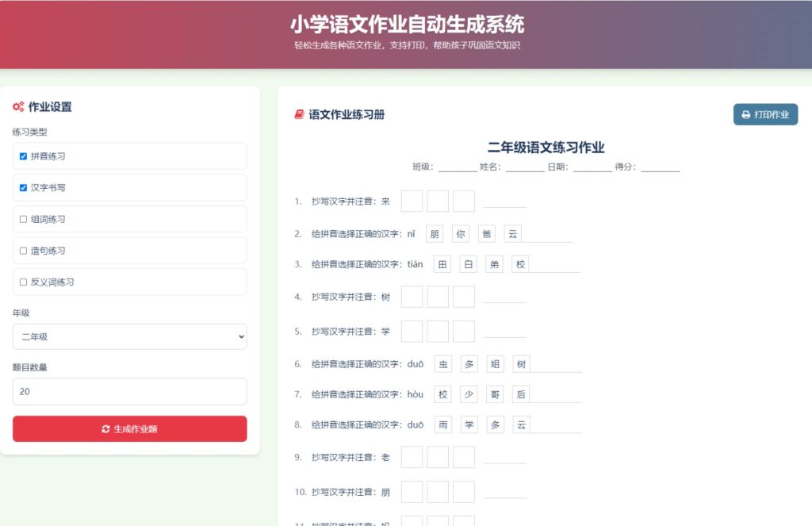Enable the 组词练习 checkbox
This screenshot has width=812, height=526.
(x=23, y=219)
